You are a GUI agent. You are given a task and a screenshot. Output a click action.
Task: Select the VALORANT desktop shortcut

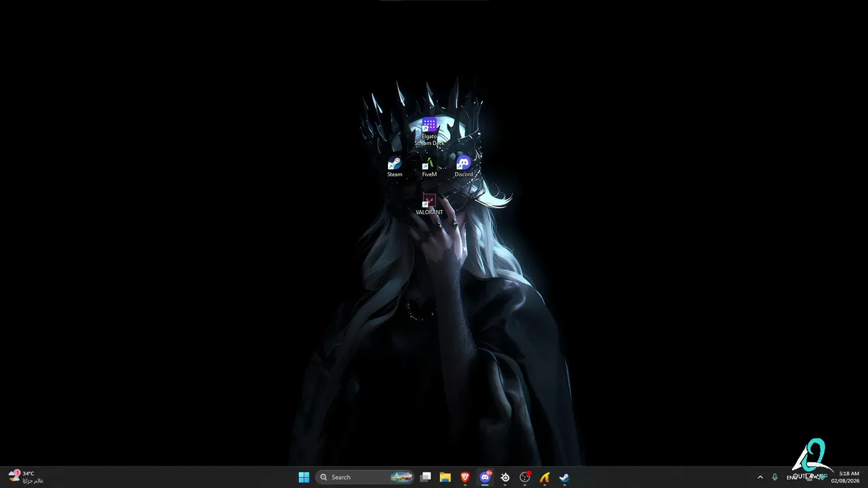tap(429, 205)
